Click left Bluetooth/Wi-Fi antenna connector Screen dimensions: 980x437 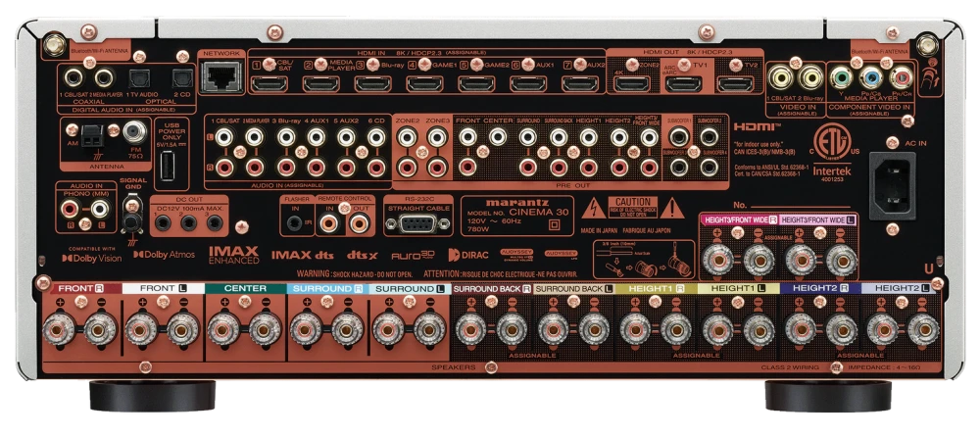click(54, 44)
